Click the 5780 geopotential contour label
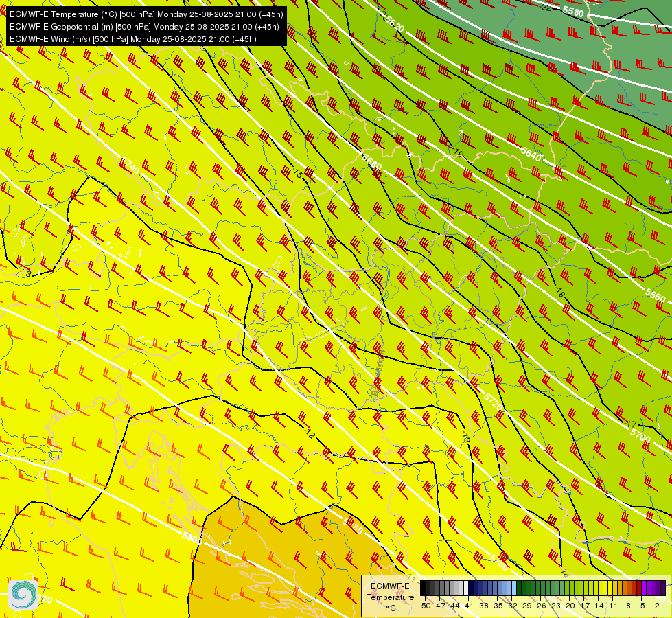This screenshot has height=618, width=672. [x=353, y=526]
